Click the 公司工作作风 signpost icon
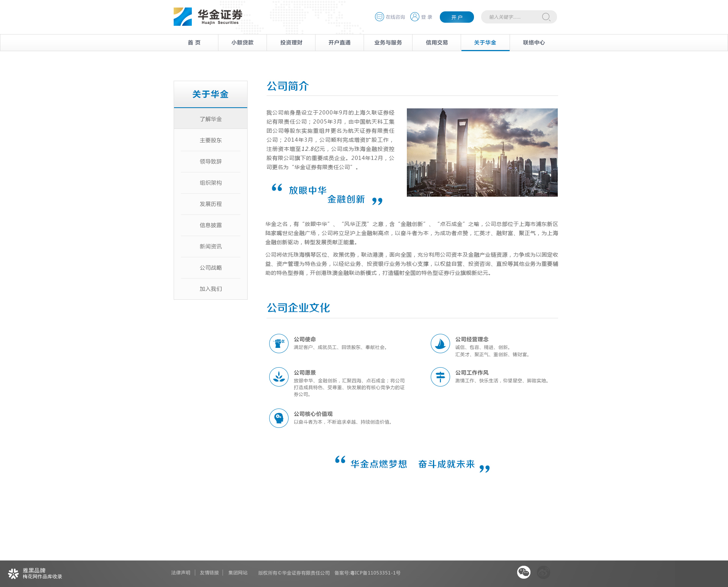This screenshot has width=728, height=587. (x=440, y=377)
